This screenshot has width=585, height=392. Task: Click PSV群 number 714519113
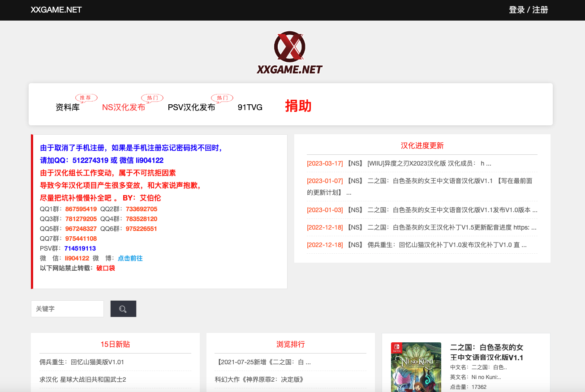click(80, 248)
